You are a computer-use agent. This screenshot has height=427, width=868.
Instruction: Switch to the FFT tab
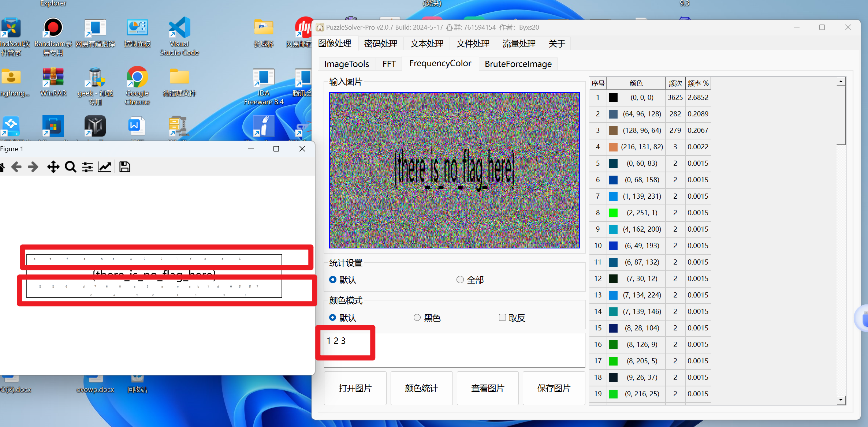tap(389, 64)
